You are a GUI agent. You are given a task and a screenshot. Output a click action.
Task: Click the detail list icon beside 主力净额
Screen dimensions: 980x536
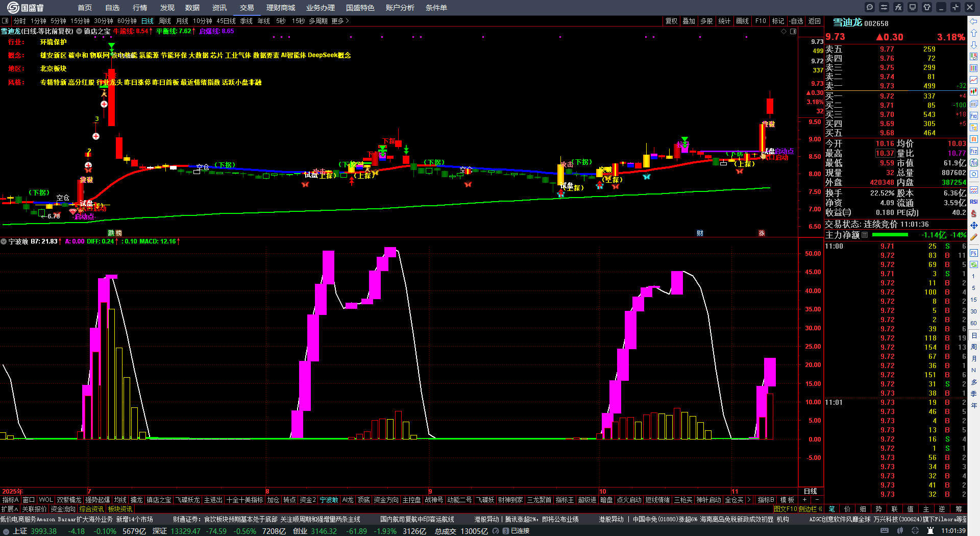pos(865,235)
